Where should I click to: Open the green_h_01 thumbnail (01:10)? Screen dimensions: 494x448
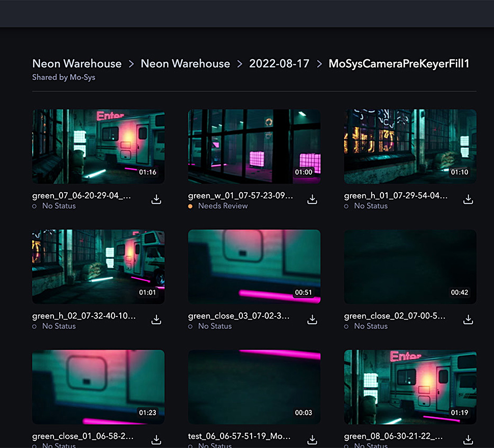(410, 146)
